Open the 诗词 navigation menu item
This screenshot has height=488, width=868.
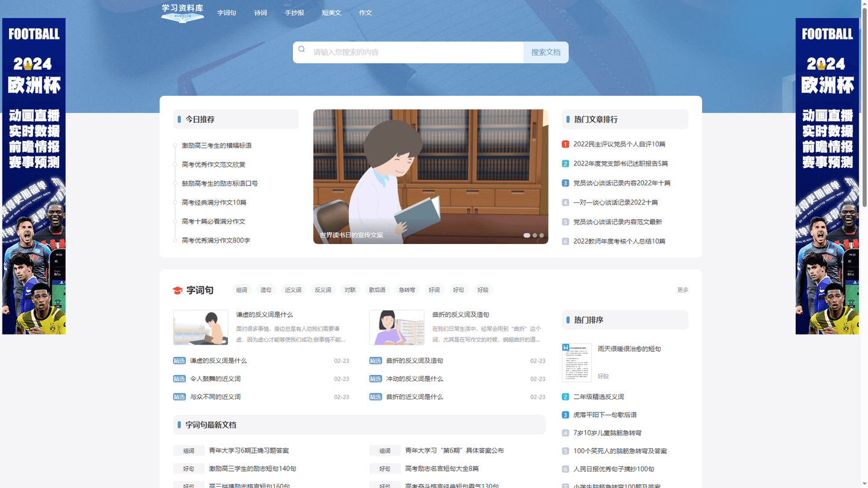[x=260, y=13]
